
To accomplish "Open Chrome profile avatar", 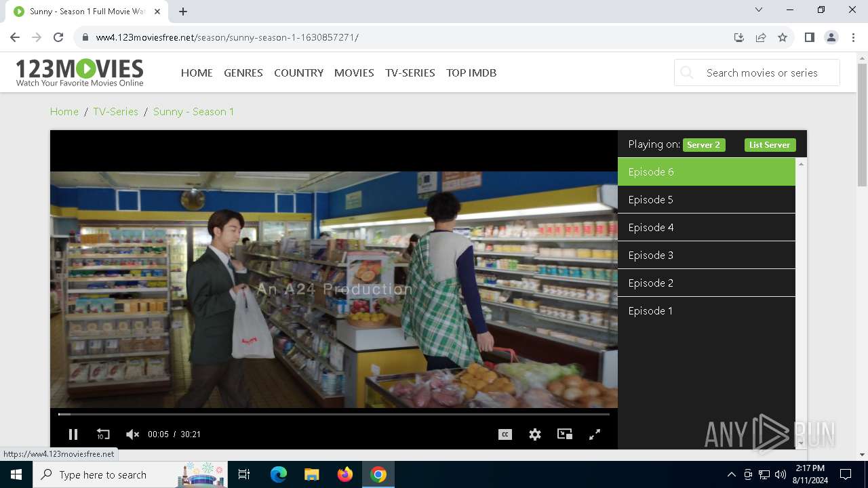I will [x=831, y=37].
